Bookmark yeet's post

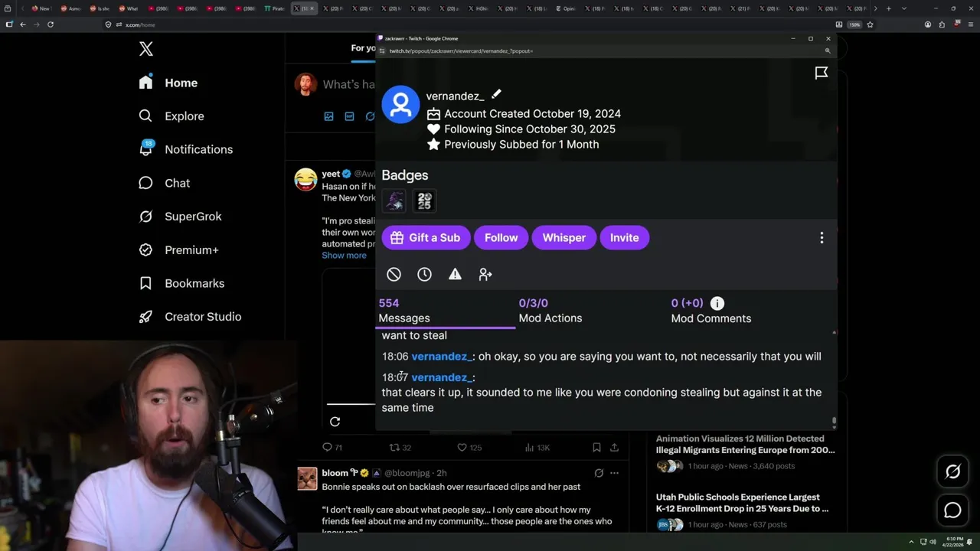(596, 448)
